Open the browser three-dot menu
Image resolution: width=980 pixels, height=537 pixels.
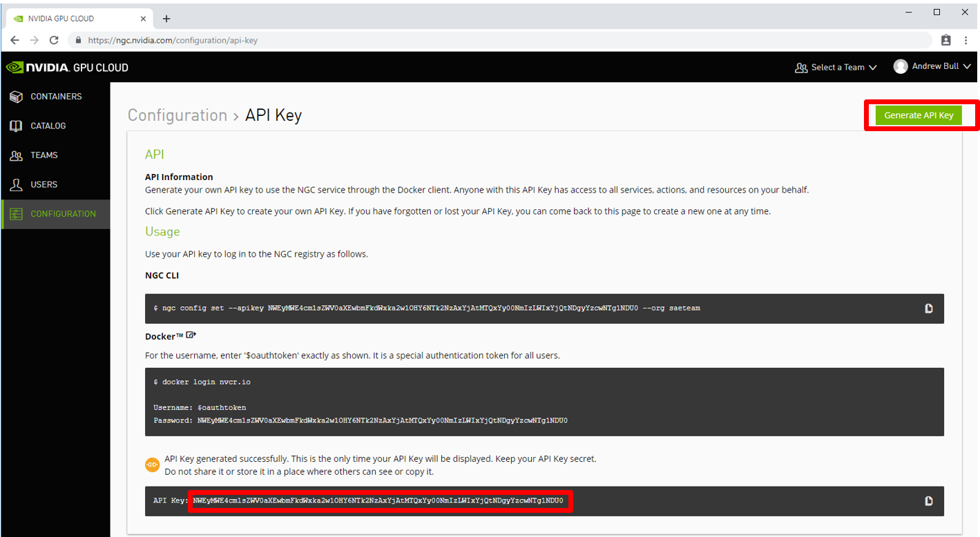(x=965, y=40)
